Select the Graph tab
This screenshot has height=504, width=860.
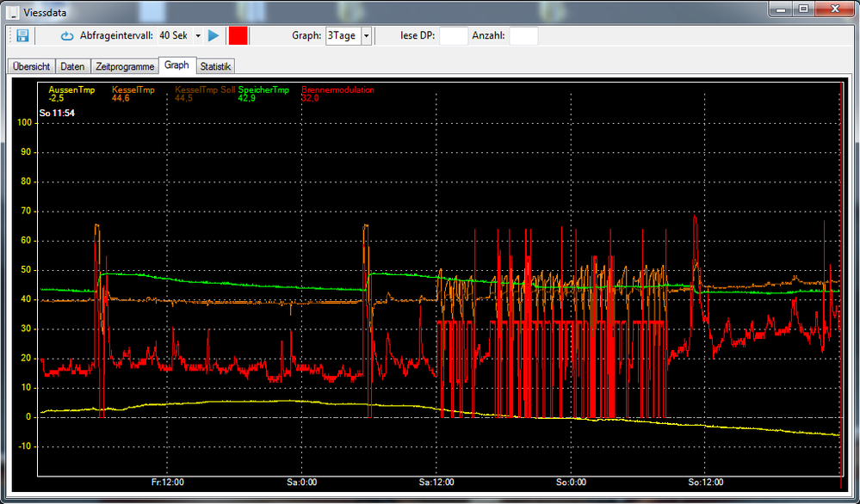click(176, 65)
